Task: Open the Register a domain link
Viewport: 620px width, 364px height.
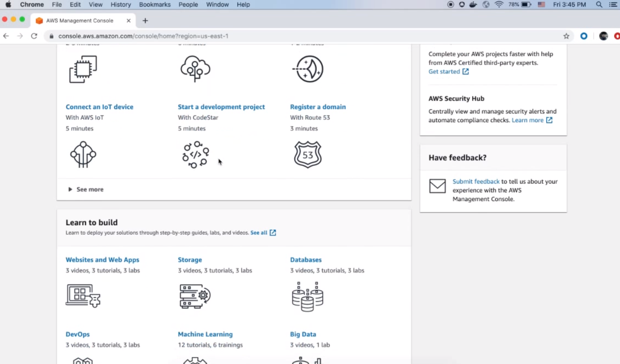Action: point(318,107)
